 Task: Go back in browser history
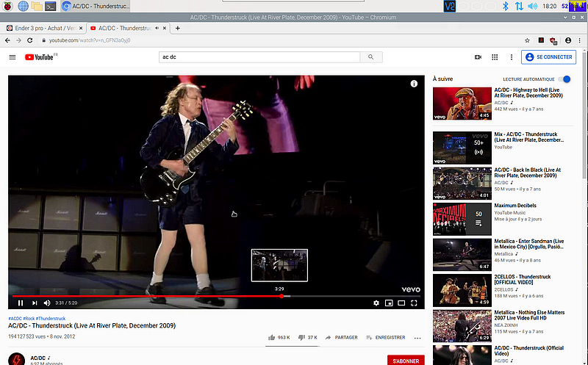click(7, 40)
